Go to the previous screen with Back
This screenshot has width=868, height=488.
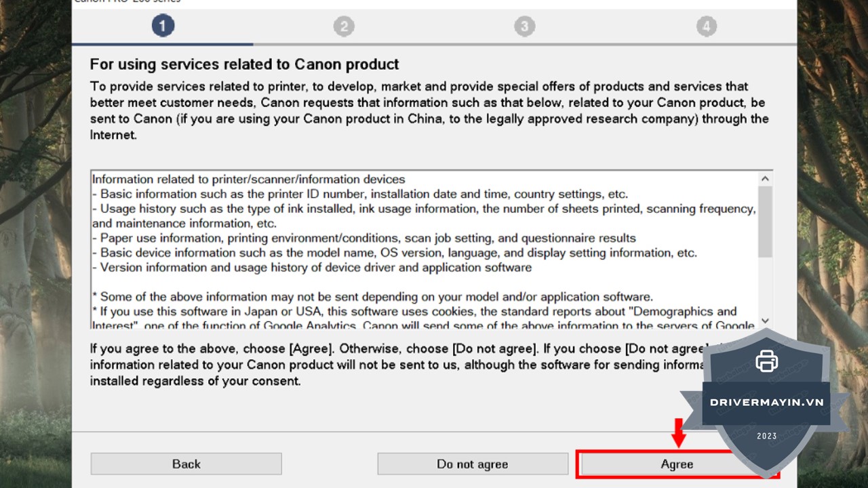point(186,464)
